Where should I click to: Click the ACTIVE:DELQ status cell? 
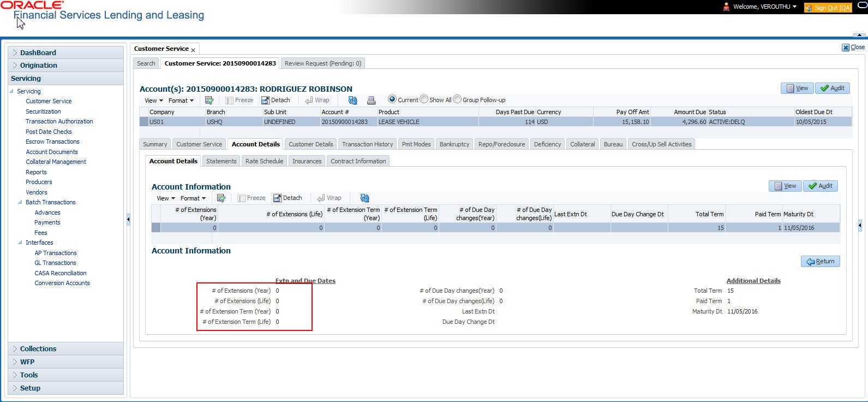coord(751,122)
